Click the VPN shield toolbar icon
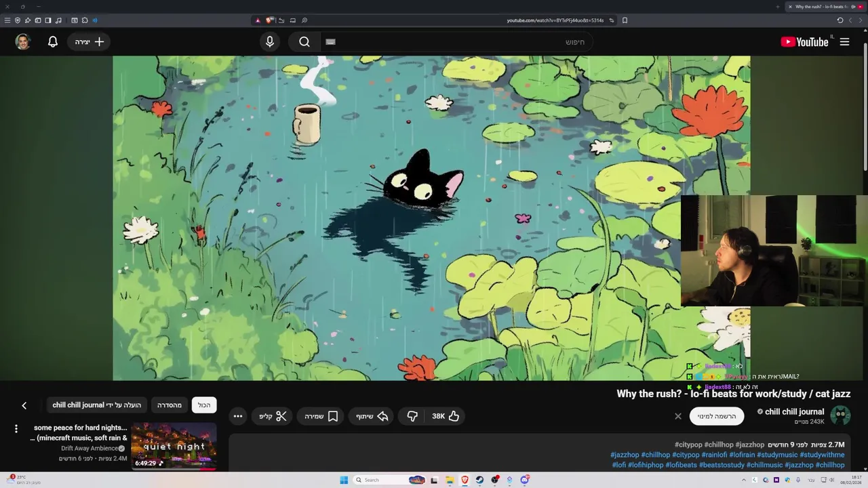This screenshot has width=868, height=488. [18, 20]
